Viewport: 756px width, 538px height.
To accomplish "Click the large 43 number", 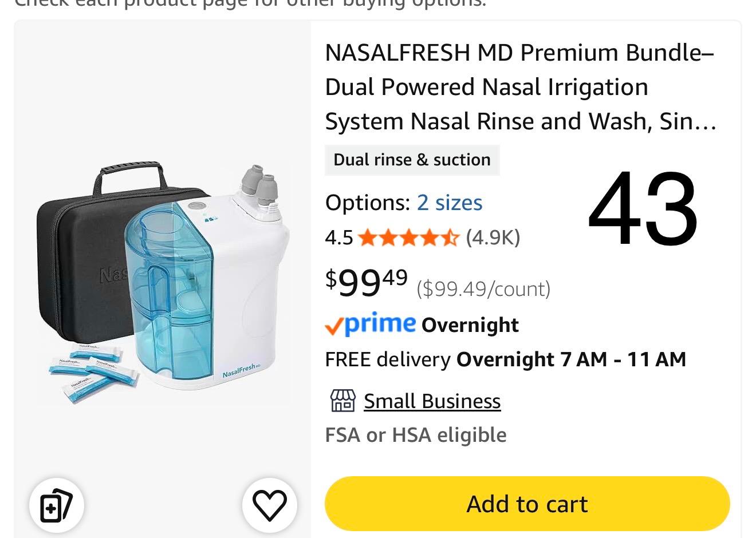I will pos(643,209).
